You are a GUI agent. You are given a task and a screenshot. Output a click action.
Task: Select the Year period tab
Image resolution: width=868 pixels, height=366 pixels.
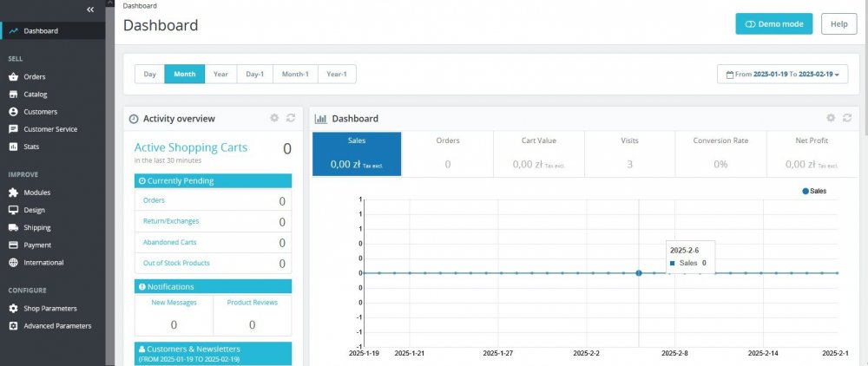click(x=220, y=74)
